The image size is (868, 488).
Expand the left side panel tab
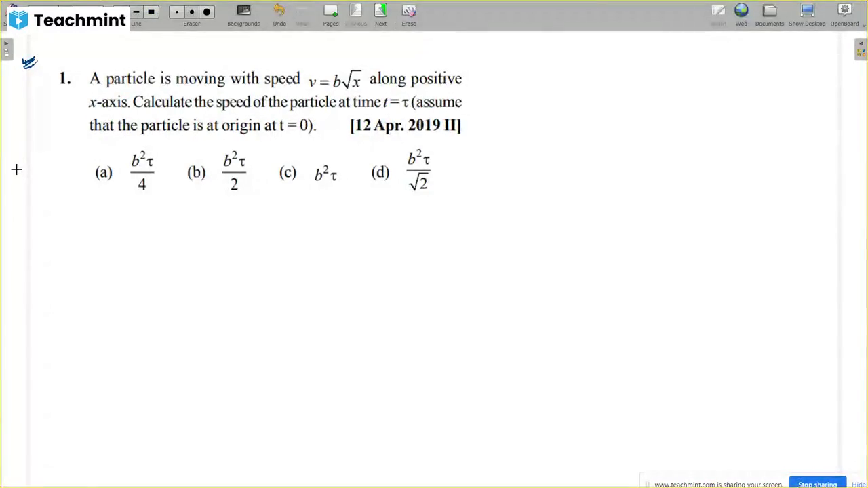point(7,49)
